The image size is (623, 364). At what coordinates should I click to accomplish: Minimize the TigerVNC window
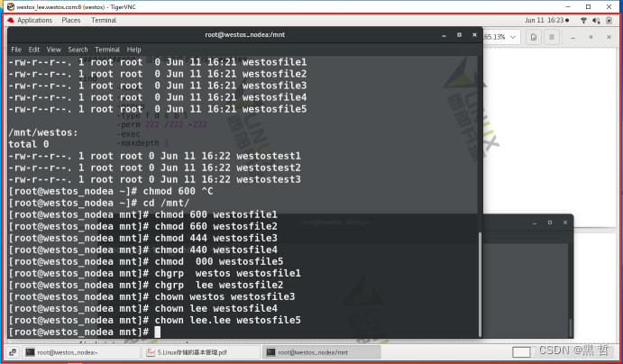[x=569, y=6]
